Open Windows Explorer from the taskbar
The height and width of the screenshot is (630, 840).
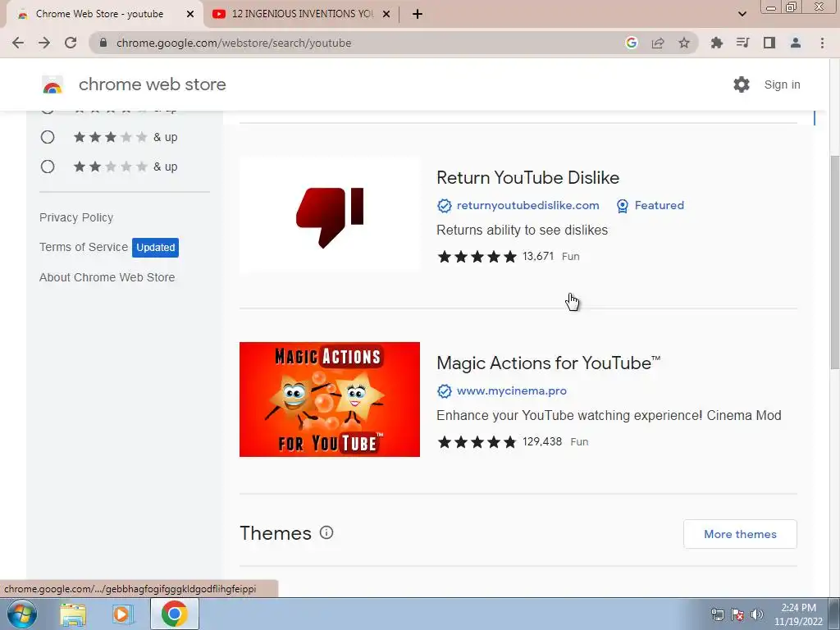pyautogui.click(x=73, y=614)
